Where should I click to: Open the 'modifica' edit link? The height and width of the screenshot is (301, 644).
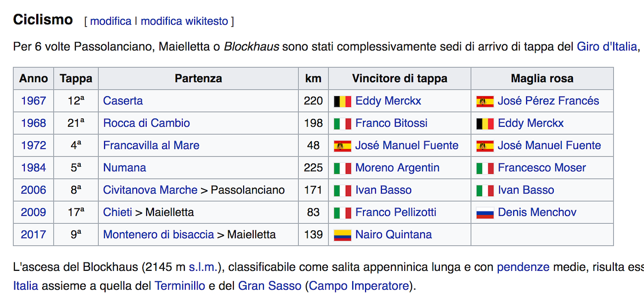[x=110, y=21]
